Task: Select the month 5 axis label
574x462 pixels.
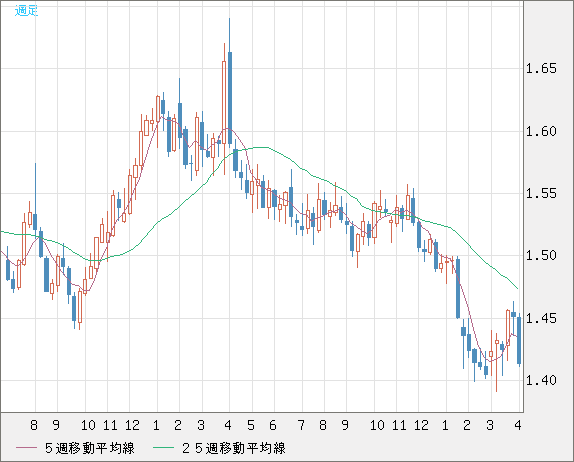Action: (251, 425)
